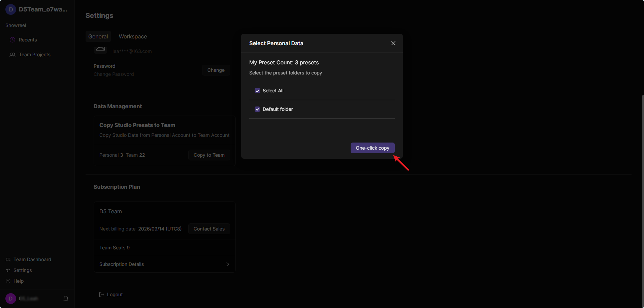Click the 'D5 Team' plan name
This screenshot has height=308, width=644.
coord(110,211)
